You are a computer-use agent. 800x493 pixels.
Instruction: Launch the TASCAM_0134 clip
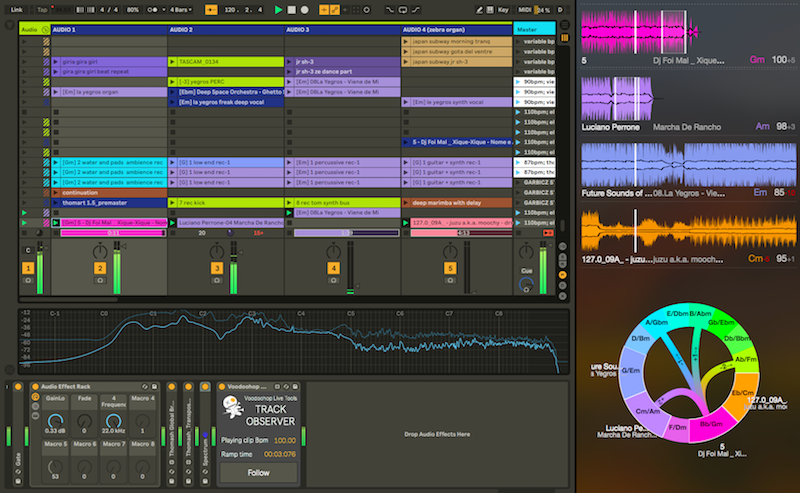coord(172,62)
